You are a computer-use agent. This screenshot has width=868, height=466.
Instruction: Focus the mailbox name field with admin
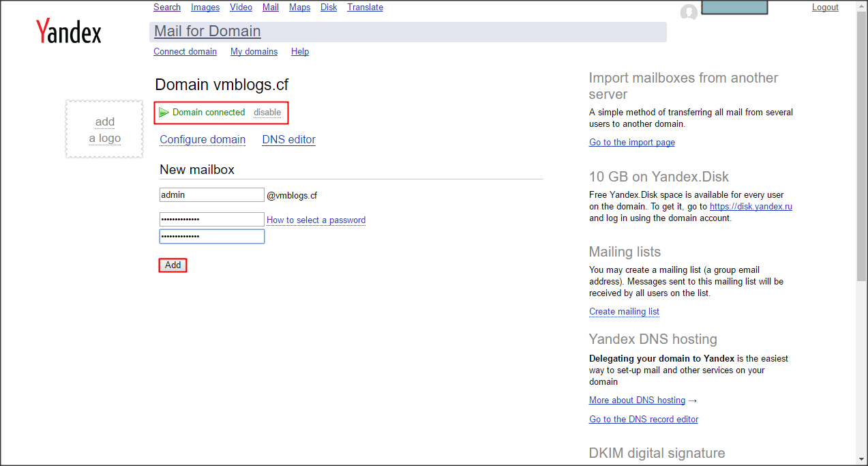coord(211,195)
